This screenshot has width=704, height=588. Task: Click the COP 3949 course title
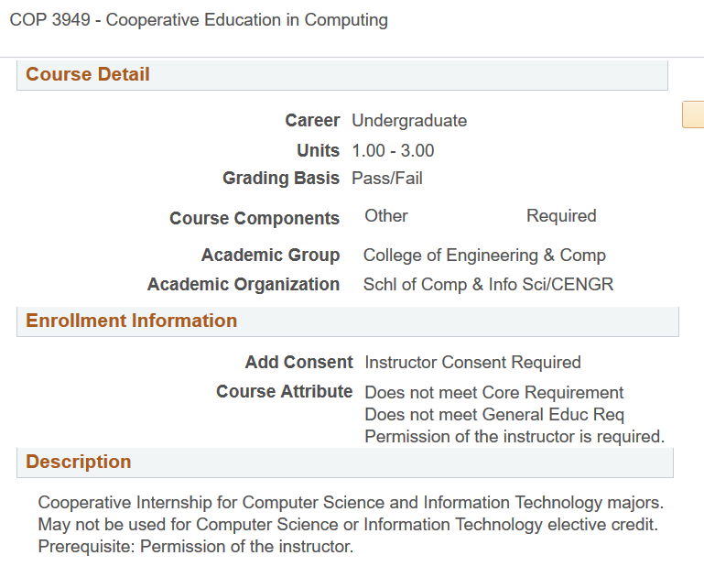tap(199, 19)
